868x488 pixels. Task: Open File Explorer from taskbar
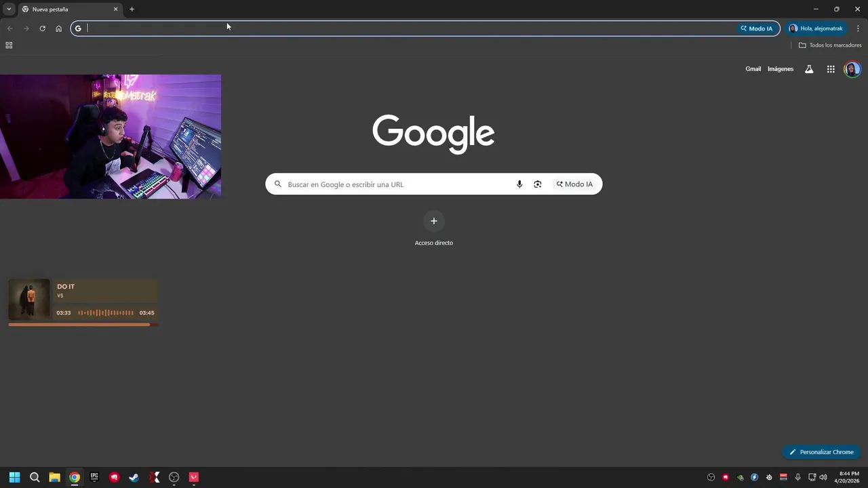pyautogui.click(x=54, y=477)
